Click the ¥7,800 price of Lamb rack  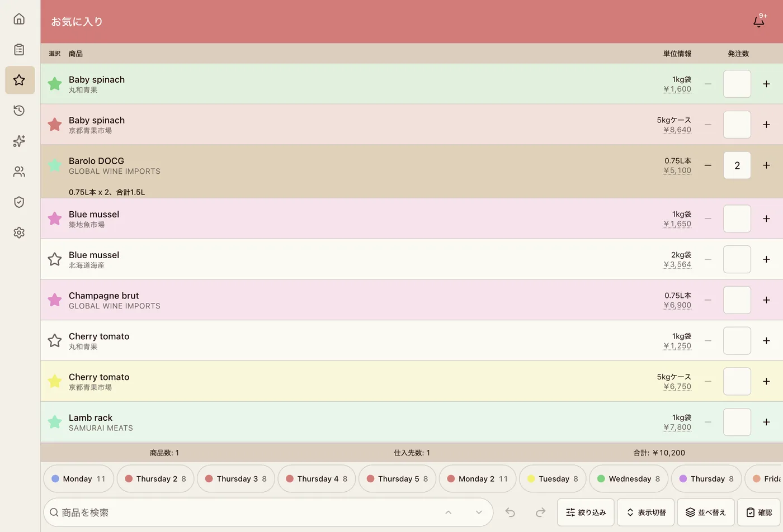(677, 427)
